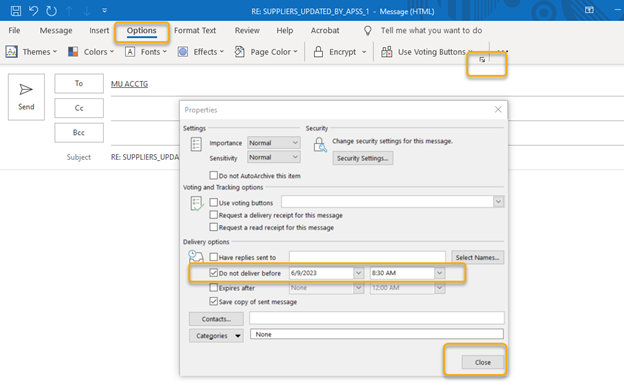Enable Have replies sent to
This screenshot has height=387, width=624.
pyautogui.click(x=214, y=257)
